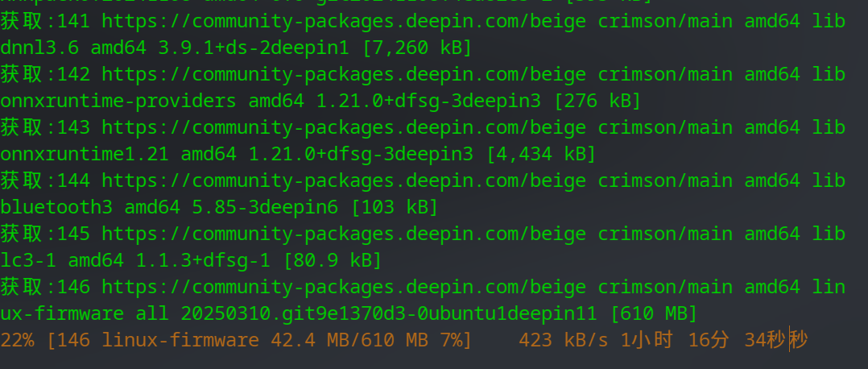
Task: Click the onnxruntime-providers package name
Action: pos(118,101)
